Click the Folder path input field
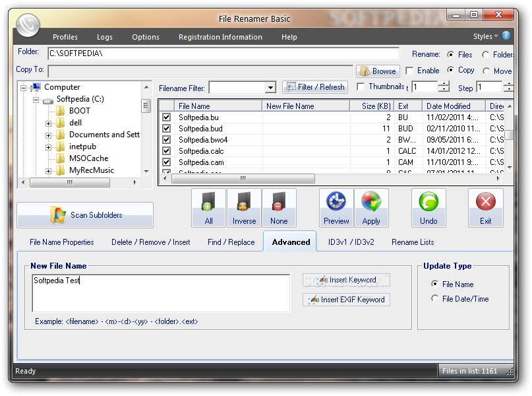Viewport: 532px width, 396px height. tap(223, 53)
